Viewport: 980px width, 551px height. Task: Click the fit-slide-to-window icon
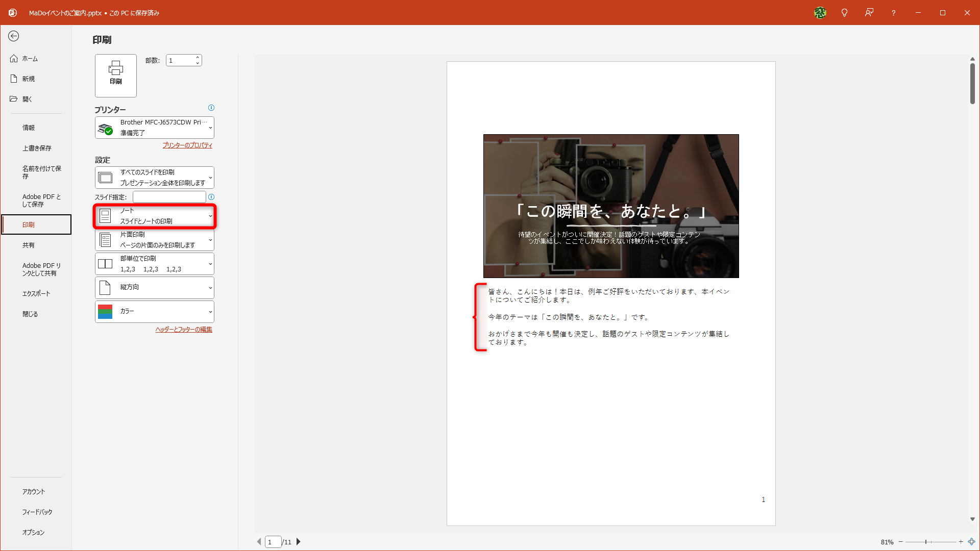click(971, 542)
